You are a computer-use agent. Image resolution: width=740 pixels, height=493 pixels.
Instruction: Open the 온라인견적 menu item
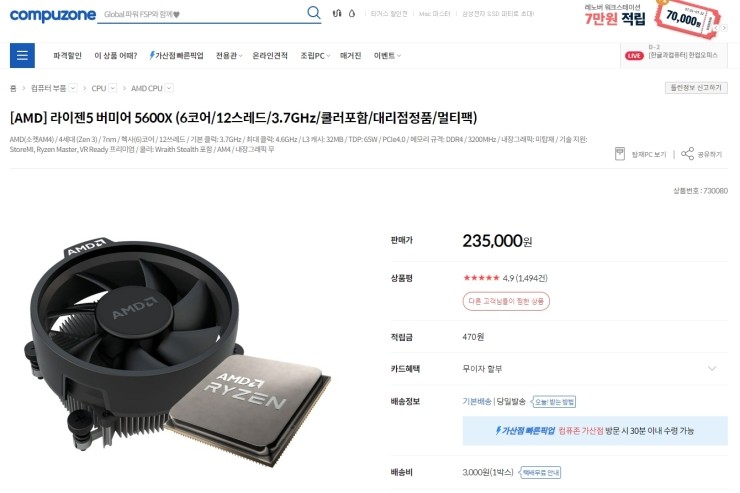pyautogui.click(x=270, y=56)
